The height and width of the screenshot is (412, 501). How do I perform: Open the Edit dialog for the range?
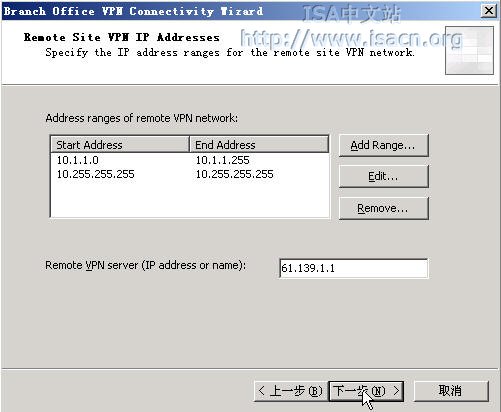(x=383, y=176)
